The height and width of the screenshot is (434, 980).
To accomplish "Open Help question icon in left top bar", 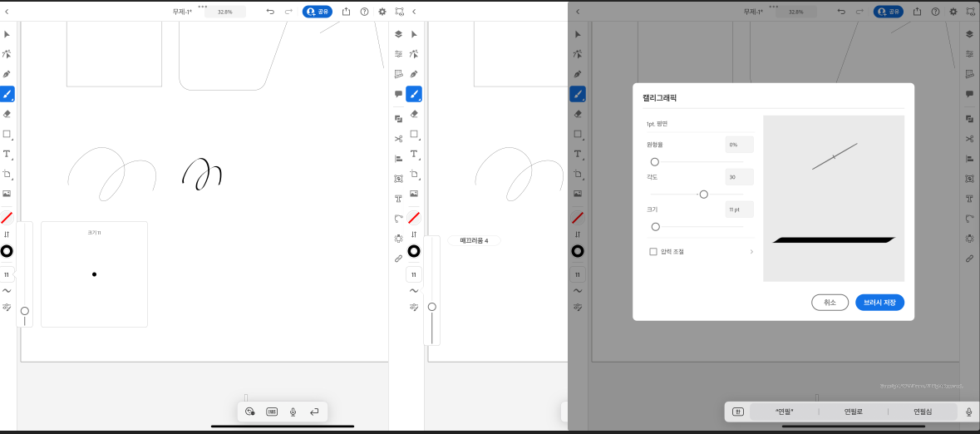I will point(364,12).
